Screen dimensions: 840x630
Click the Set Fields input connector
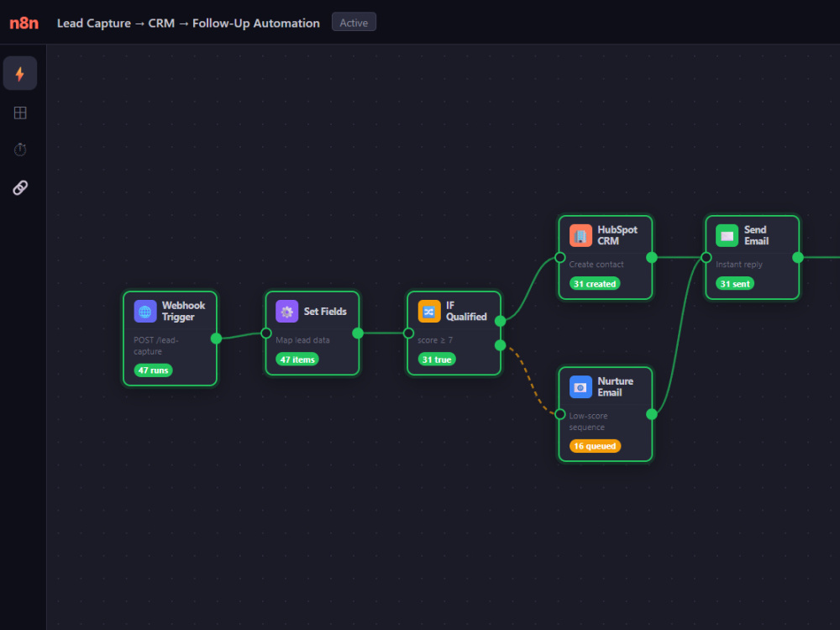click(x=265, y=333)
